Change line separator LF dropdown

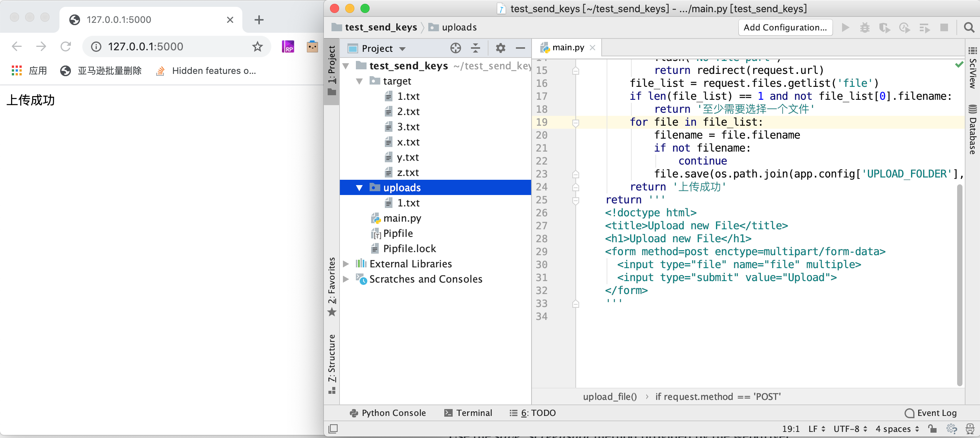point(817,429)
